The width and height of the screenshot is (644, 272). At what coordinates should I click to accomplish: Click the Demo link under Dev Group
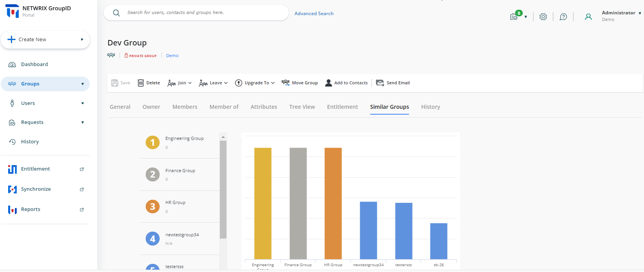click(172, 56)
